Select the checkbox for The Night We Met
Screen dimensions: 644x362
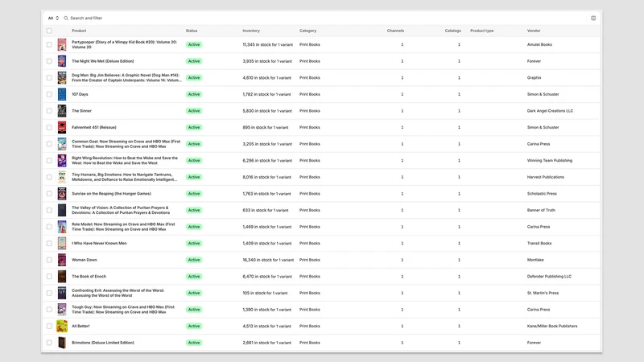(x=49, y=61)
